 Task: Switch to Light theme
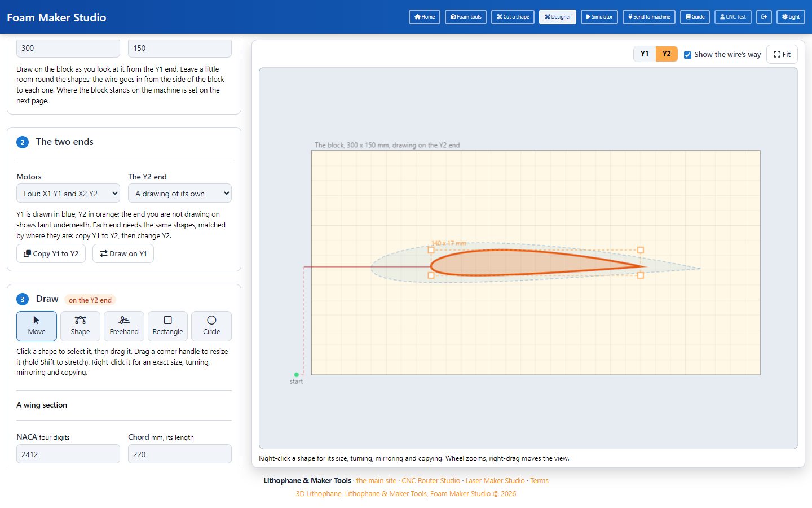point(791,17)
